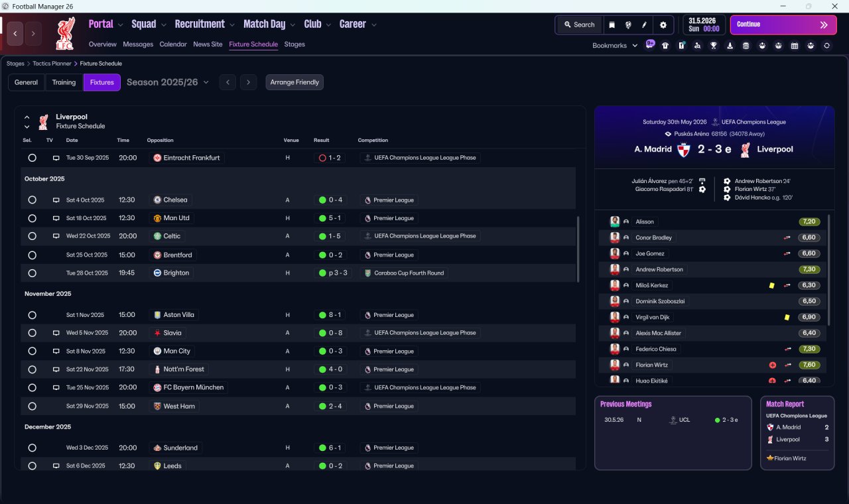Click the pencil edit icon in toolbar
This screenshot has width=849, height=504.
(x=644, y=25)
